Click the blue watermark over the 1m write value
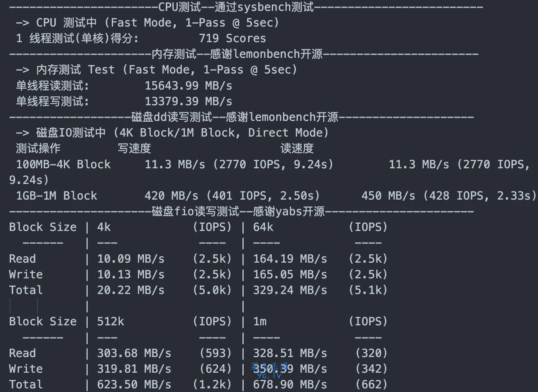 point(269,371)
